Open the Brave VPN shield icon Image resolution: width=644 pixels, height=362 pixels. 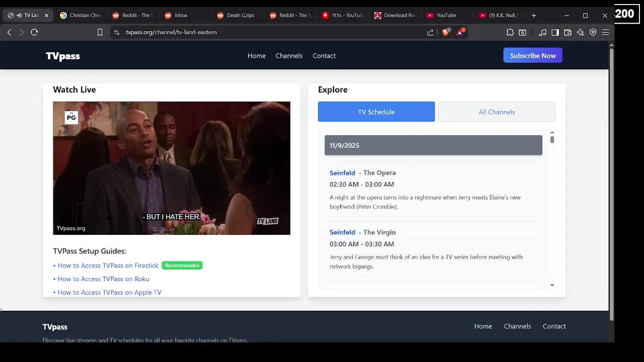593,32
